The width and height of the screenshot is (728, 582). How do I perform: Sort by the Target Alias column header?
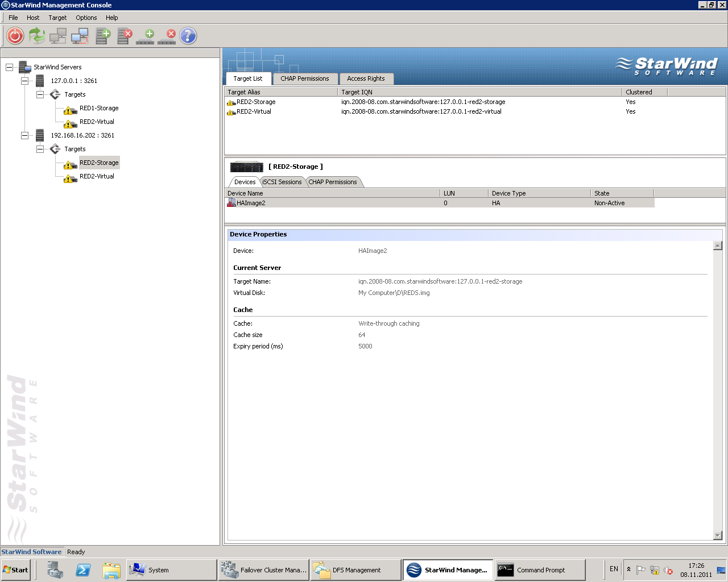click(x=281, y=92)
